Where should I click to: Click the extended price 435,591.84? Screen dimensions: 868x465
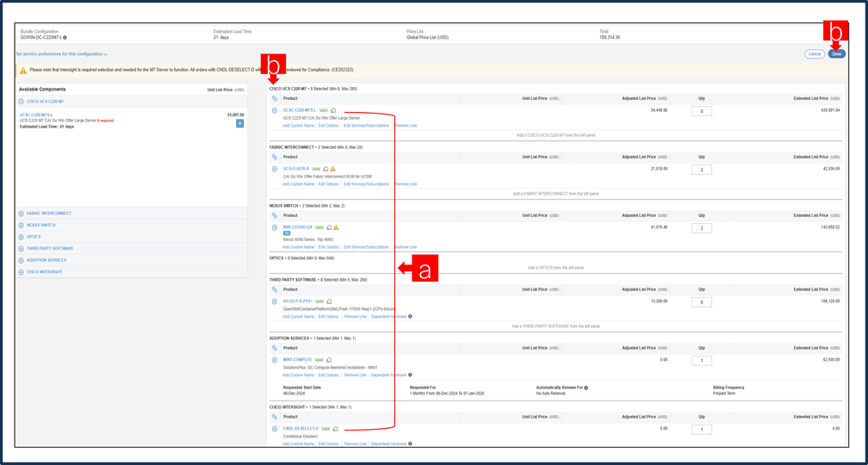(x=830, y=110)
